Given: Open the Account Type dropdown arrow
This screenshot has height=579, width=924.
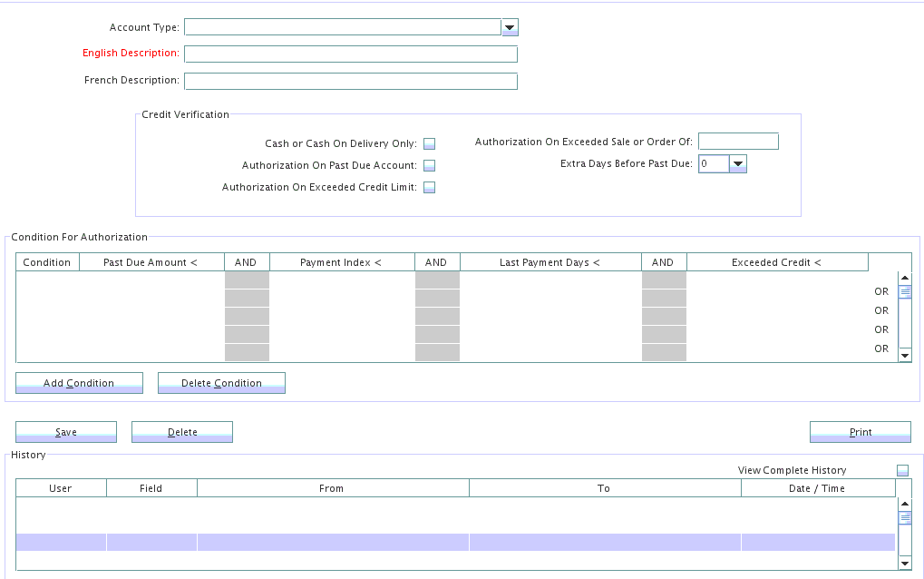Looking at the screenshot, I should [x=510, y=28].
